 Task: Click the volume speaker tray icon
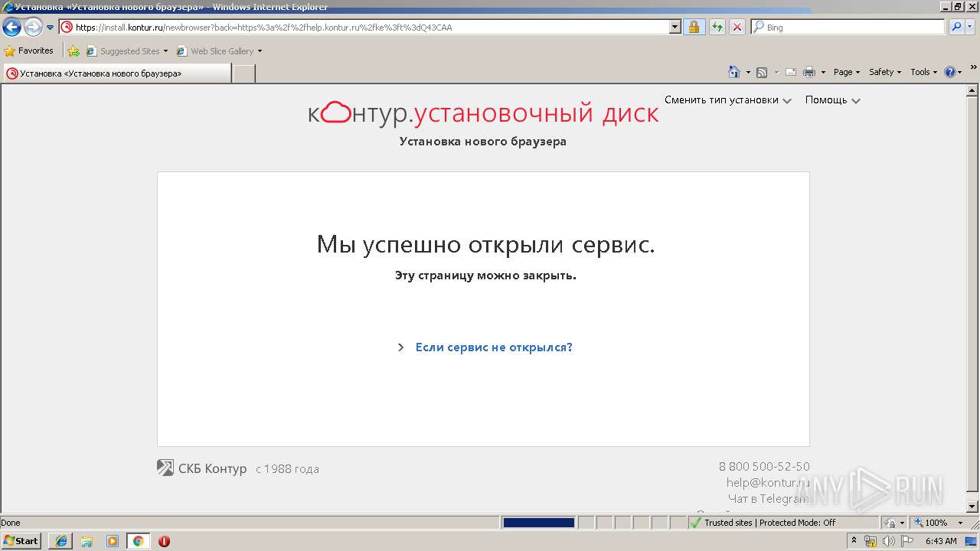point(888,541)
